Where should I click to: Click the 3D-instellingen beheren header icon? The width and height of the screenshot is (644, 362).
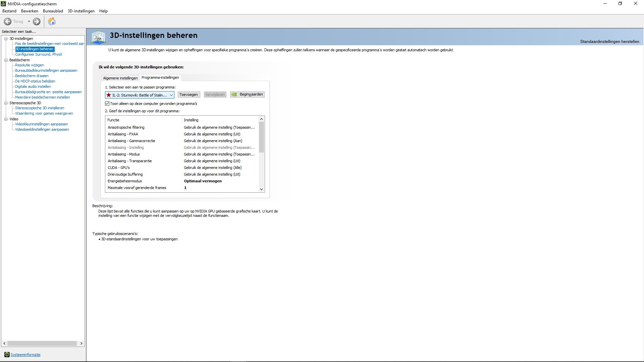tap(98, 37)
